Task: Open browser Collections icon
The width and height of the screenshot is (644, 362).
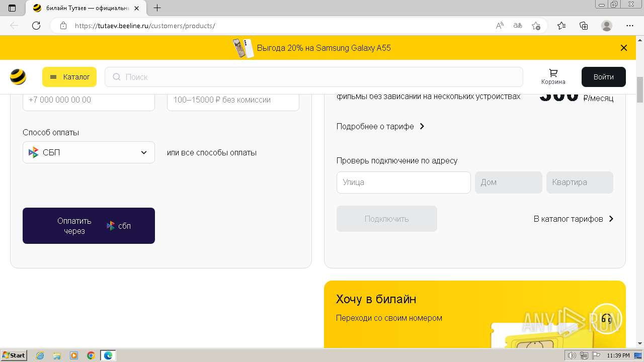Action: click(x=584, y=26)
